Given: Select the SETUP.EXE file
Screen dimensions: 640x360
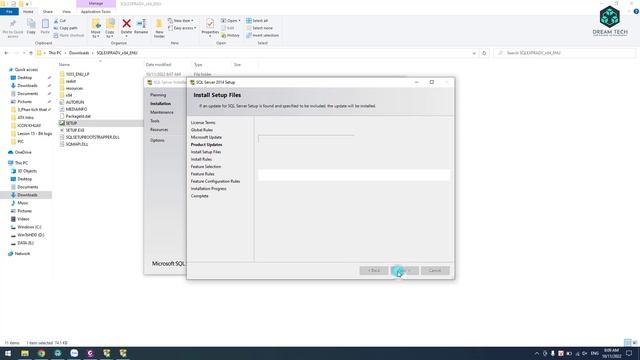Looking at the screenshot, I should [75, 130].
